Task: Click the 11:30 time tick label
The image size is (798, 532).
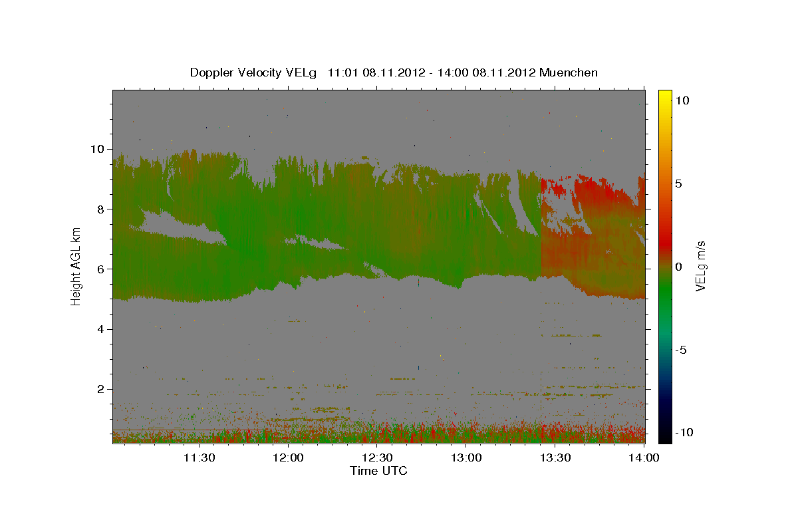Action: [x=199, y=458]
